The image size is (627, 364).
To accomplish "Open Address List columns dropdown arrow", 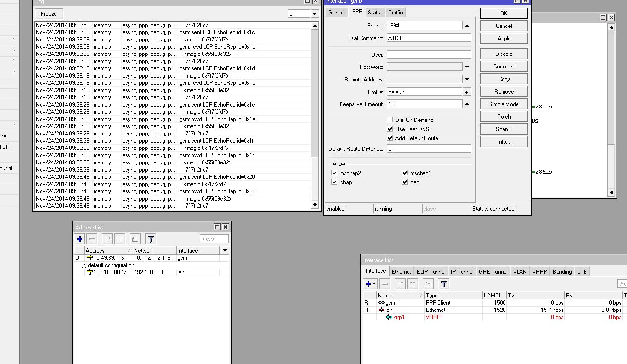I will pos(225,251).
